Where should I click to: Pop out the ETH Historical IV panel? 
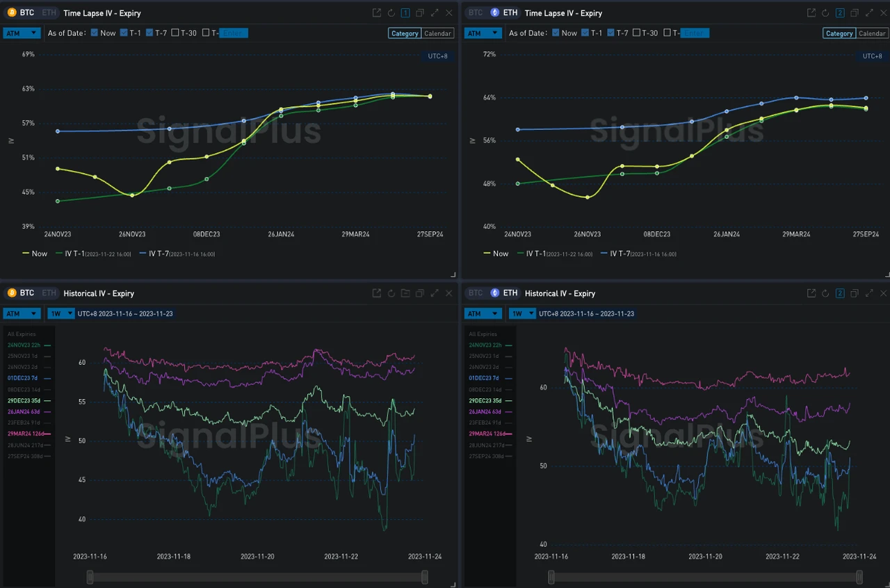point(811,293)
